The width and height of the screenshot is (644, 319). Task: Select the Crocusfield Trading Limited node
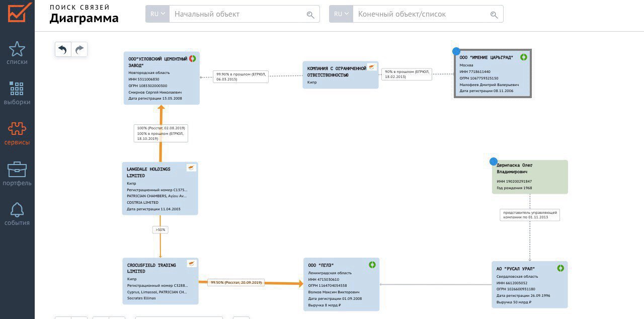click(160, 281)
